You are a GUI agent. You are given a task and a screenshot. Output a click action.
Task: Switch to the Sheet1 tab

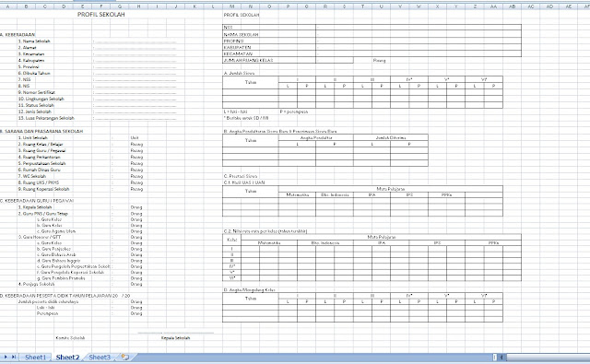35,358
